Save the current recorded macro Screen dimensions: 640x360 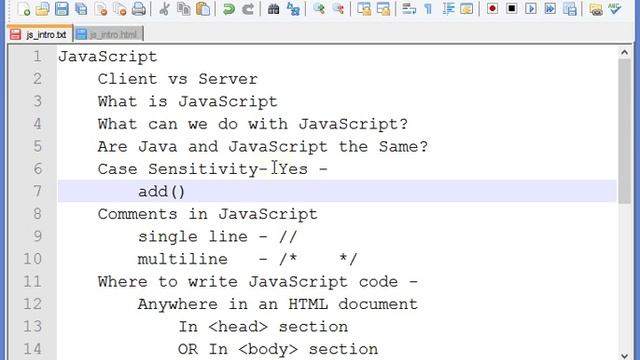coord(570,9)
